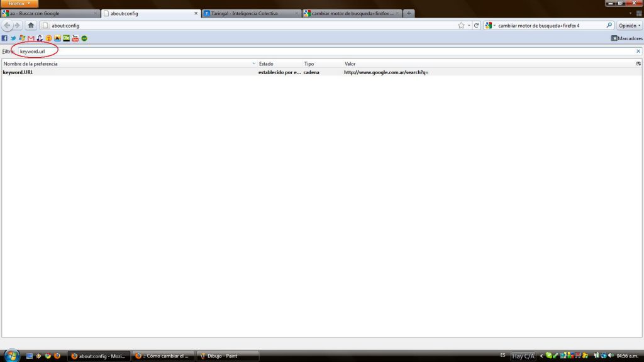Open the Twitter bookmark icon

(13, 38)
